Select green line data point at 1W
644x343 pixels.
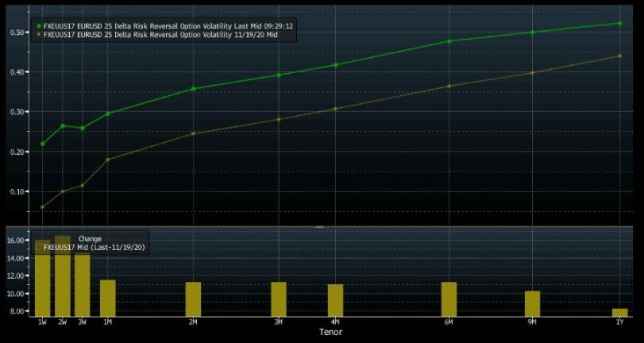[x=43, y=144]
